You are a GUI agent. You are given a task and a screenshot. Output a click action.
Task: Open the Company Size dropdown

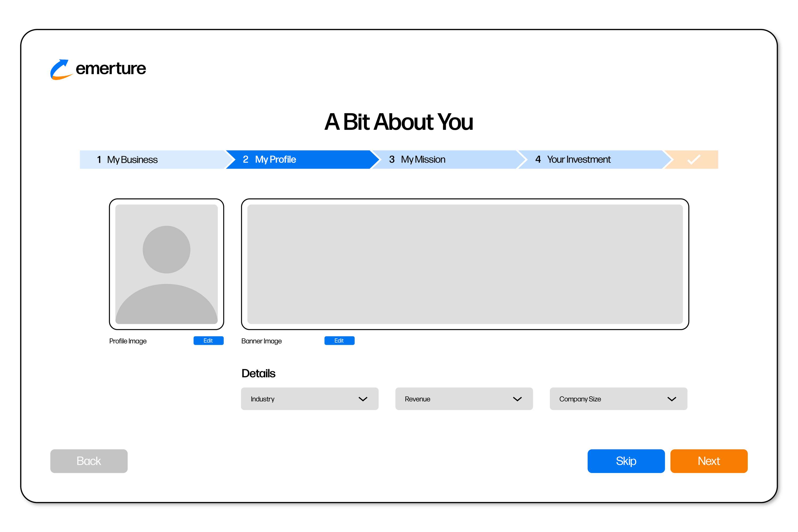coord(618,399)
